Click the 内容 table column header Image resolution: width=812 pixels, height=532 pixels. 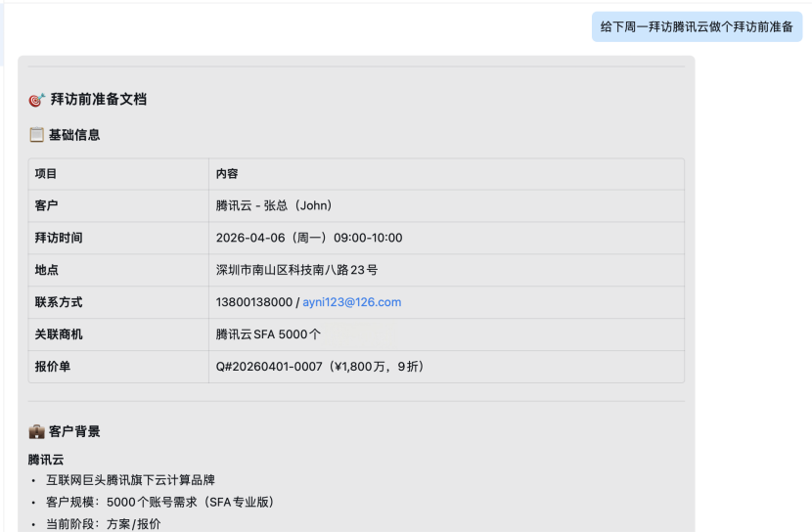pos(227,174)
